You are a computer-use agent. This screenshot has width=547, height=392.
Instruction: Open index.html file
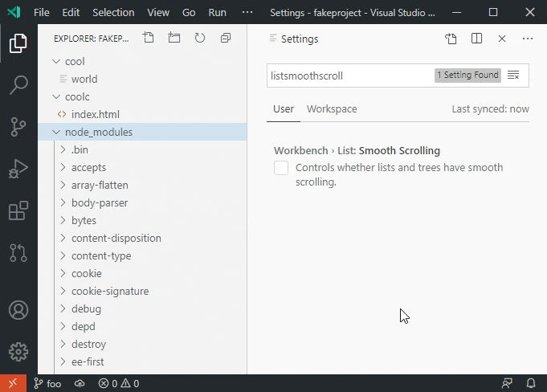(x=95, y=115)
